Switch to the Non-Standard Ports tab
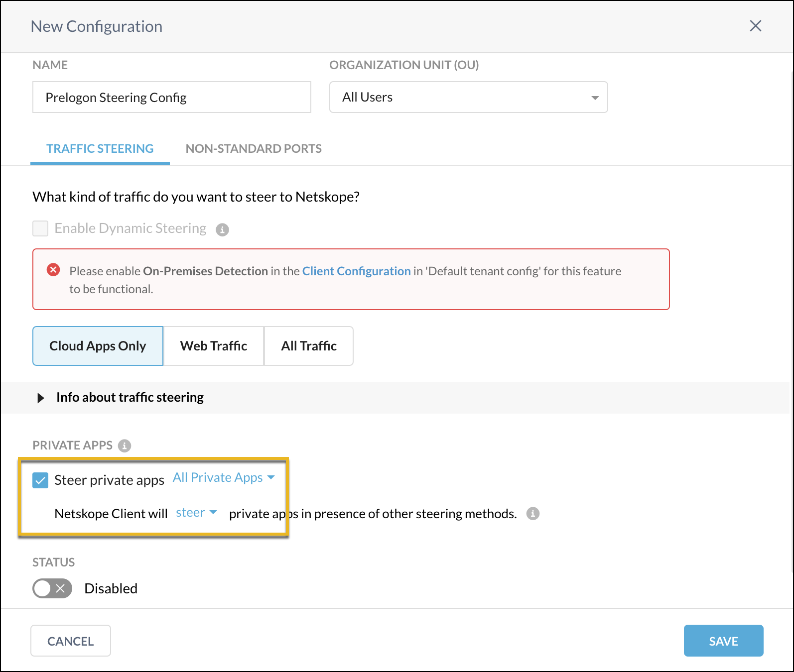The height and width of the screenshot is (672, 794). coord(254,148)
